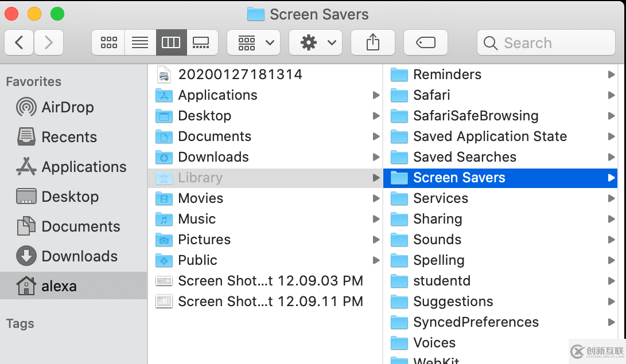Select the Saved Application State folder

[489, 136]
